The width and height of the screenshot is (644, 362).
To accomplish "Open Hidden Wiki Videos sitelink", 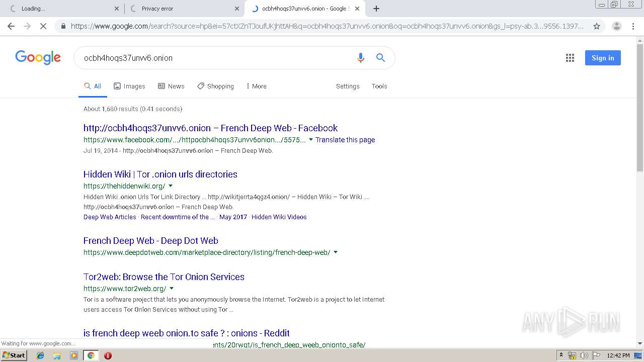I will (279, 217).
